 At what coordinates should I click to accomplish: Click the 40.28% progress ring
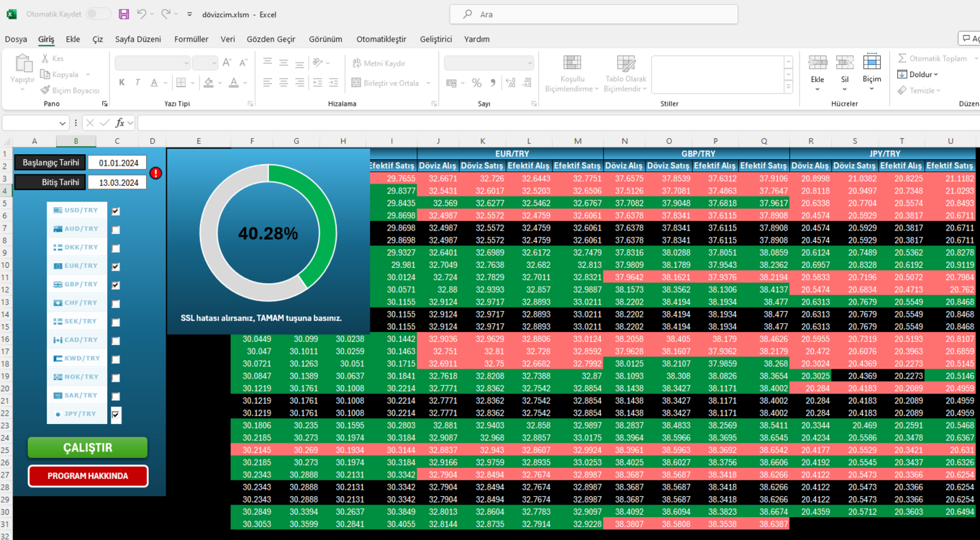268,233
